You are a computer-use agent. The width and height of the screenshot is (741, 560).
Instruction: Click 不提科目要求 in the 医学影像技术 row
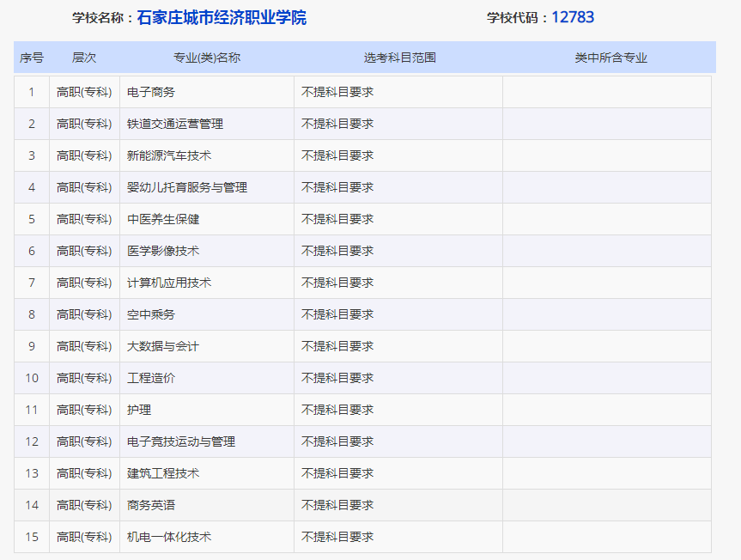coord(337,251)
